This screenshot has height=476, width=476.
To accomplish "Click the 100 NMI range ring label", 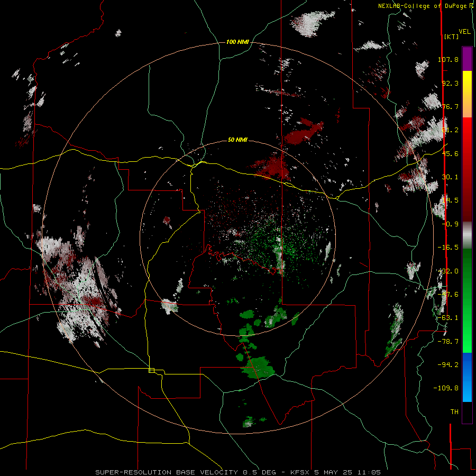I will [237, 42].
